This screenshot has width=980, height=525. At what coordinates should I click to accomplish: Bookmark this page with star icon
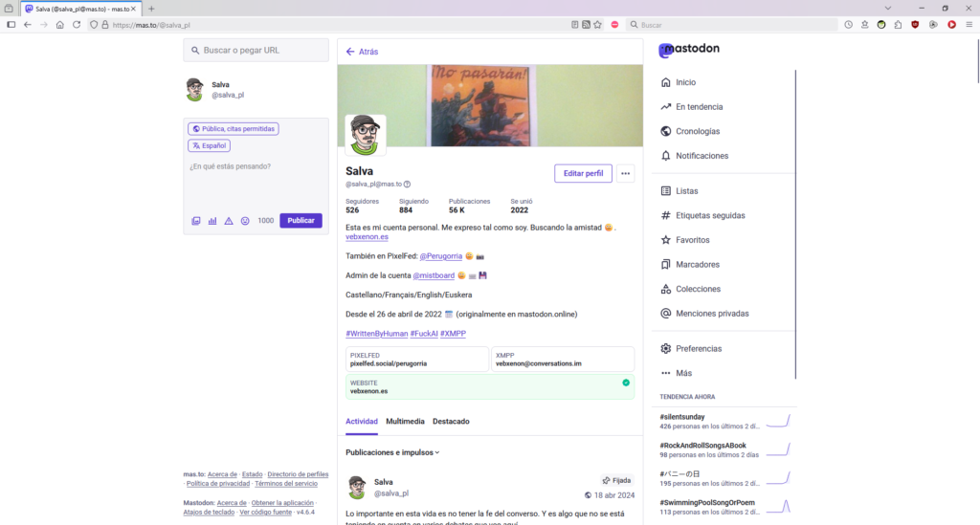(597, 25)
